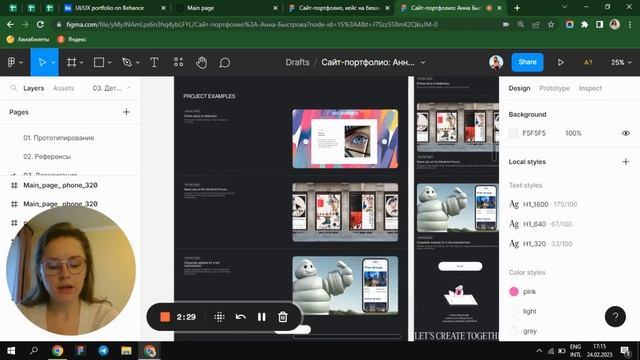Open the recorder drag grid icon
Image resolution: width=640 pixels, height=360 pixels.
point(219,317)
